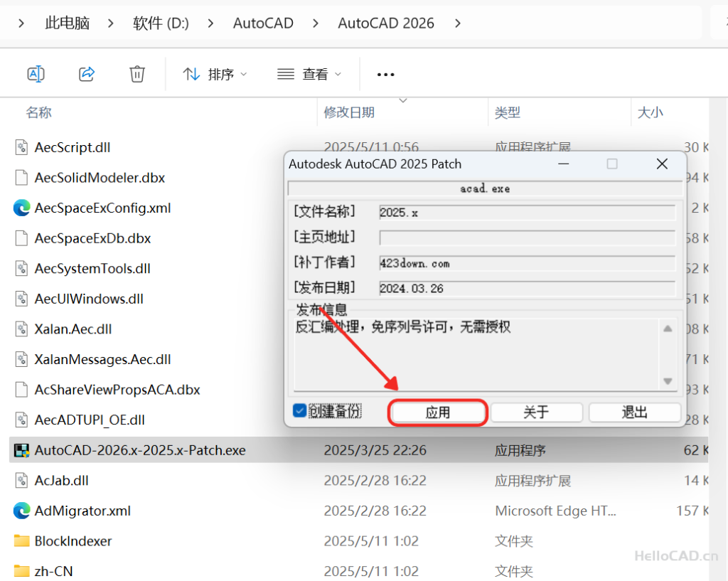Click the Share icon in toolbar

[87, 74]
